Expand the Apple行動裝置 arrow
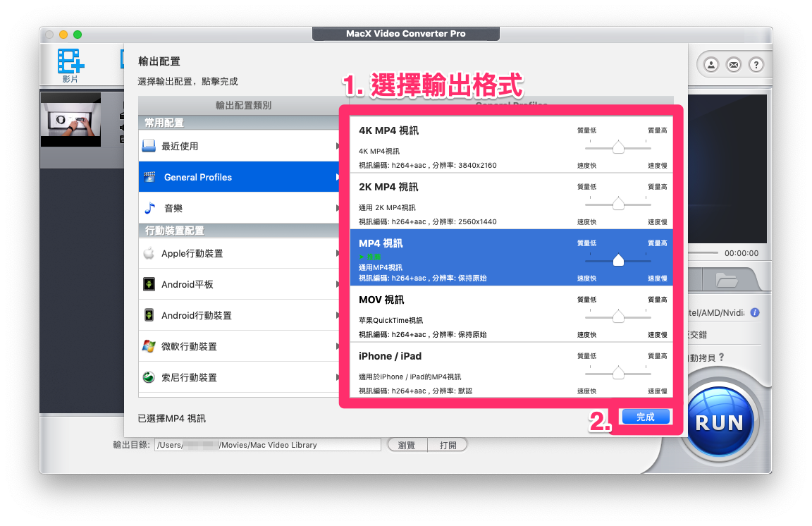The height and width of the screenshot is (526, 812). pyautogui.click(x=338, y=253)
